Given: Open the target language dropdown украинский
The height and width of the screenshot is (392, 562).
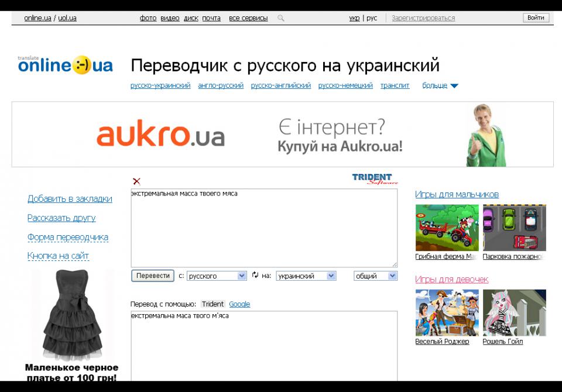Looking at the screenshot, I should 306,276.
